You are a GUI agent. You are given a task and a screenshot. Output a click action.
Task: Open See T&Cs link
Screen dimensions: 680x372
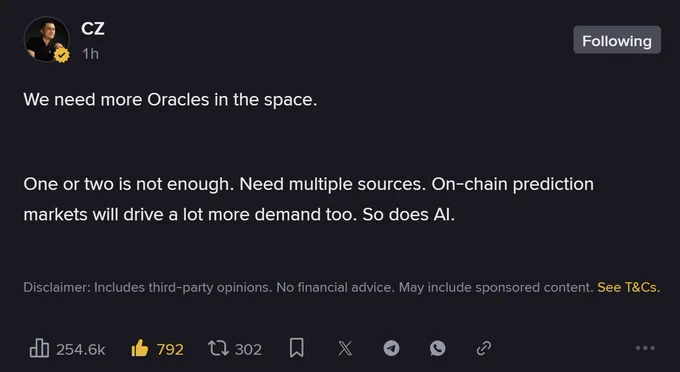tap(628, 287)
